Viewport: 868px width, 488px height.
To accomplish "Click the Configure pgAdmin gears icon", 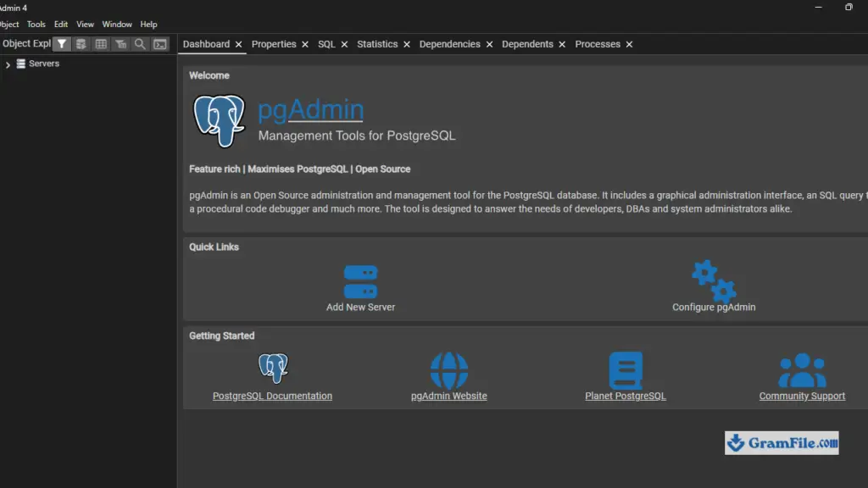I will pyautogui.click(x=714, y=281).
